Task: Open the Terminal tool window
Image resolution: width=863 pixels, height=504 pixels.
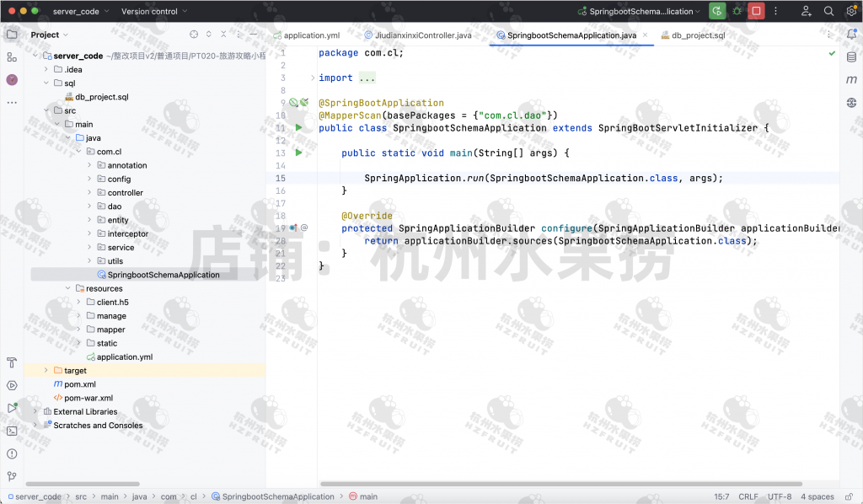Action: 12,431
